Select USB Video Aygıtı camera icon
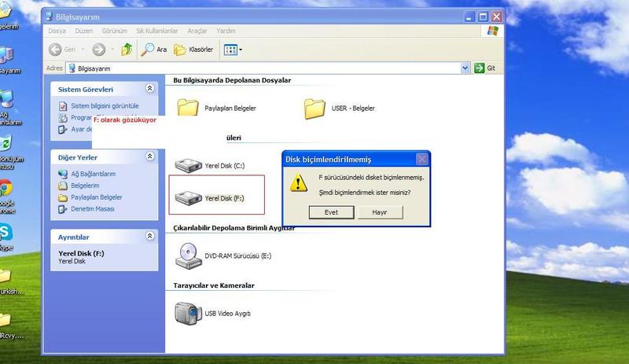629x364 pixels. tap(188, 314)
